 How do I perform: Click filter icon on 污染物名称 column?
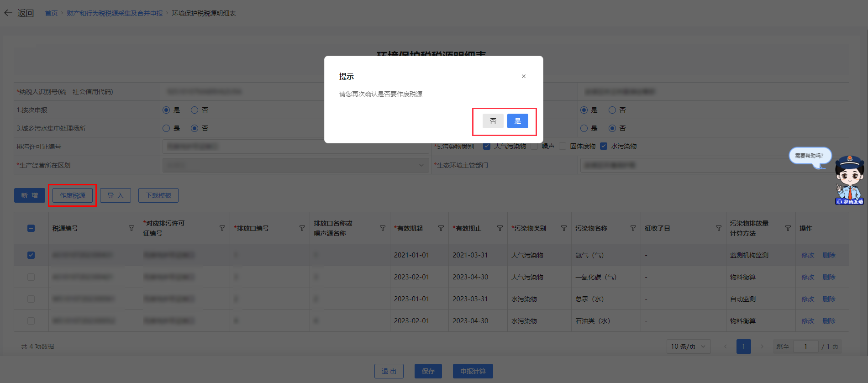pos(633,228)
